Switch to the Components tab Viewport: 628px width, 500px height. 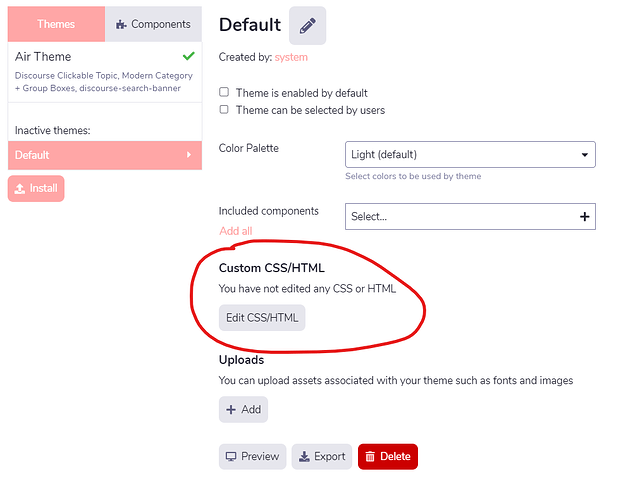(x=153, y=24)
